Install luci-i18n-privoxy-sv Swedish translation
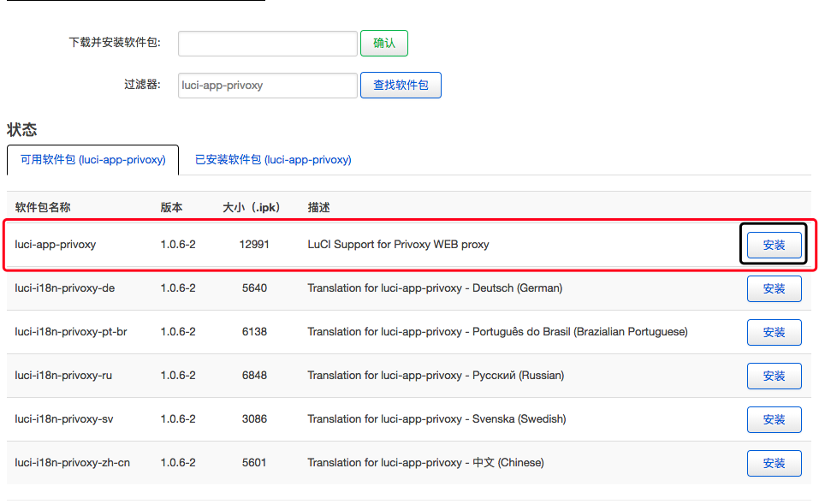The width and height of the screenshot is (831, 504). [x=774, y=419]
